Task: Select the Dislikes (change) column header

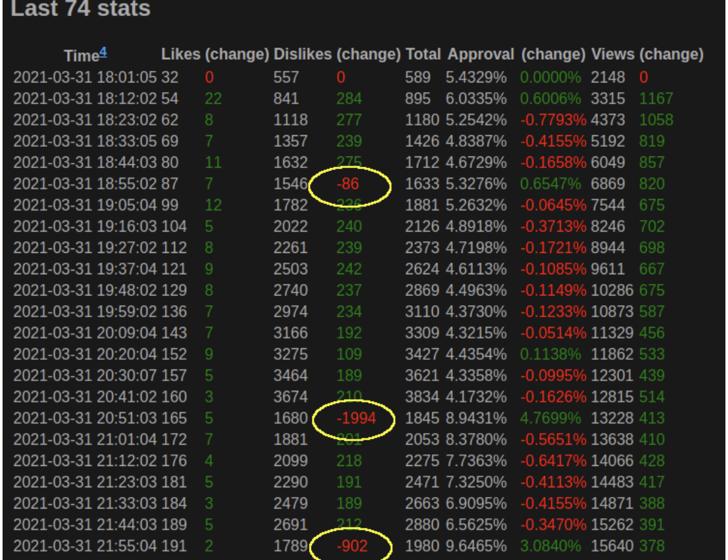Action: (338, 55)
